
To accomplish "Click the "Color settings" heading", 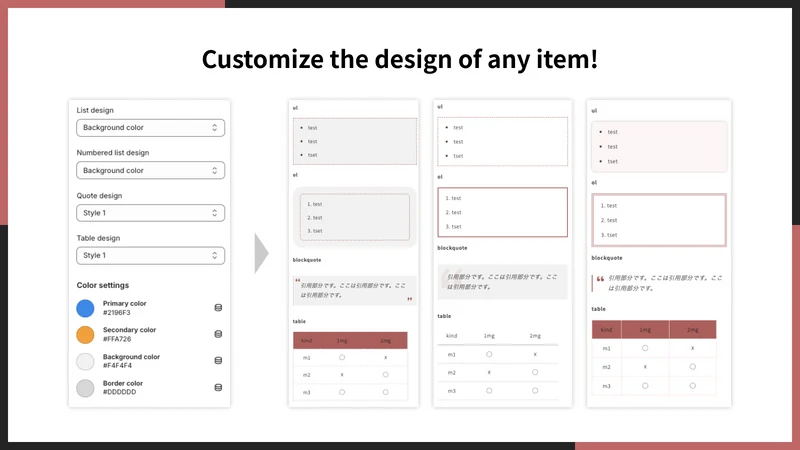I will click(103, 285).
